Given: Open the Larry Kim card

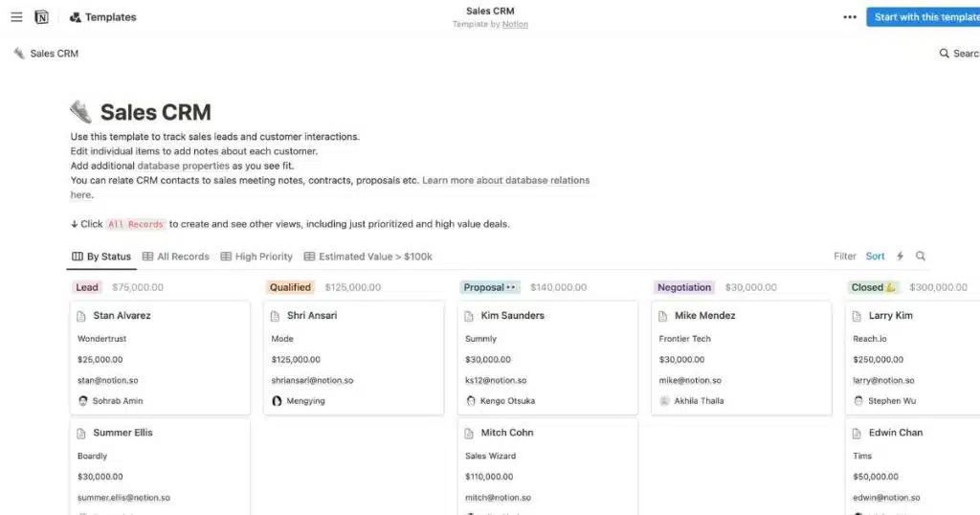Looking at the screenshot, I should click(x=912, y=357).
